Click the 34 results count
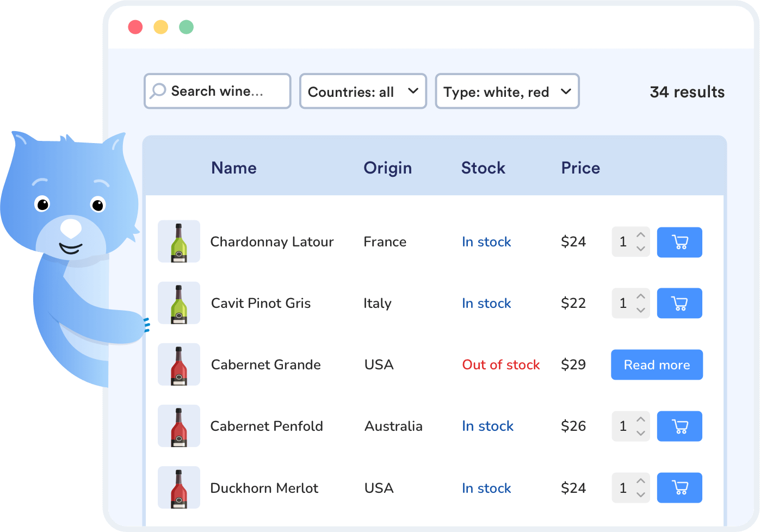Screen dimensions: 760x532 (687, 92)
